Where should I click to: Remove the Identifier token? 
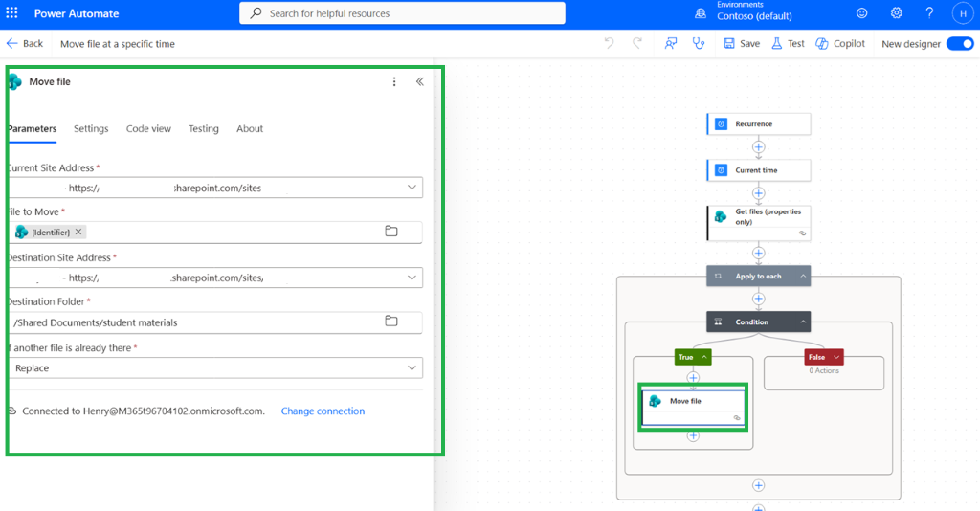(x=78, y=232)
